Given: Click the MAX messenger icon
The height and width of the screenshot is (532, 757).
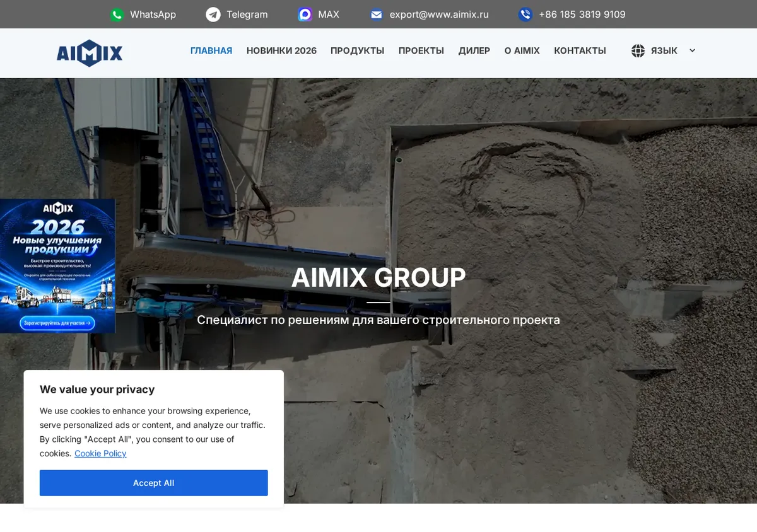Looking at the screenshot, I should coord(305,14).
